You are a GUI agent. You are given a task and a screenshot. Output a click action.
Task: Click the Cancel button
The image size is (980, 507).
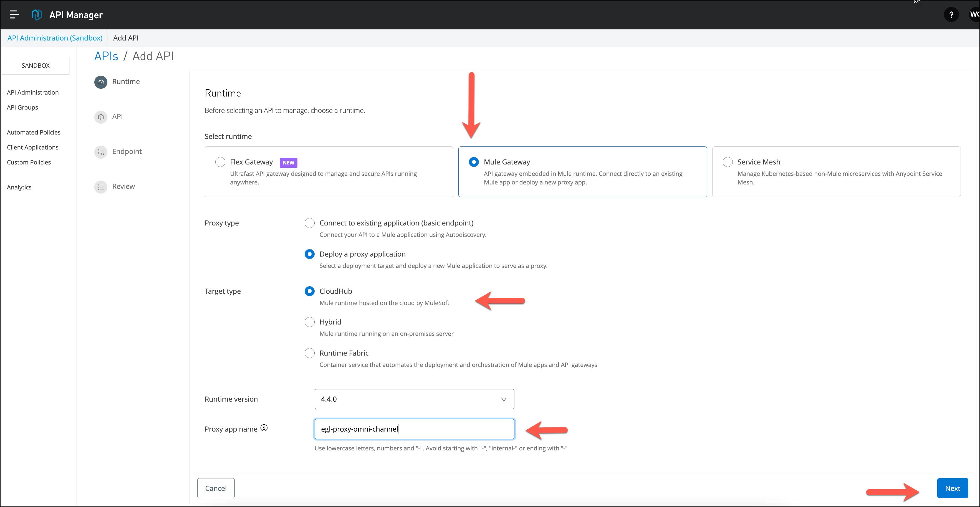coord(216,488)
